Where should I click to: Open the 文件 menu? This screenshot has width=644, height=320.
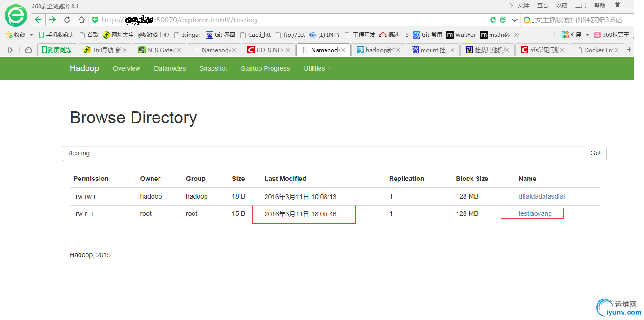pos(524,6)
